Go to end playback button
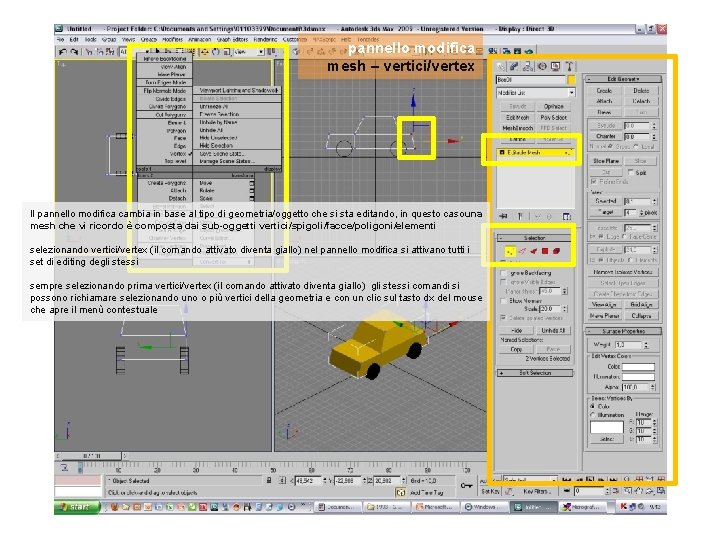This screenshot has width=720, height=540. 613,480
